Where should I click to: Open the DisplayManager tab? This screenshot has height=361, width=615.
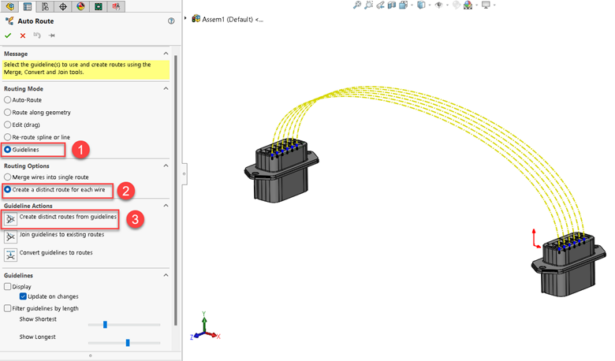coord(80,6)
